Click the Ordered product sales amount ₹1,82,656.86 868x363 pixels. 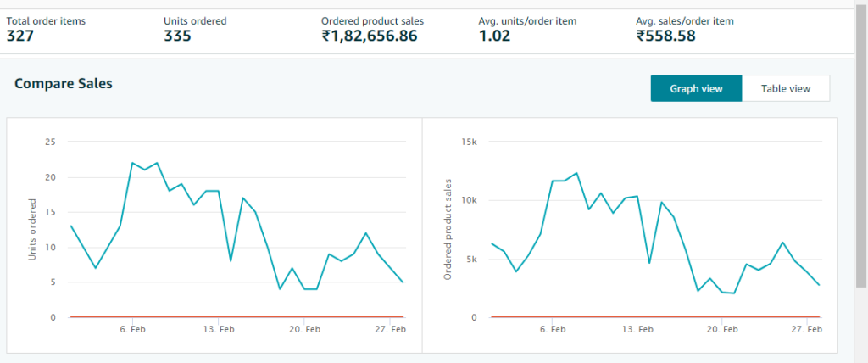(369, 36)
